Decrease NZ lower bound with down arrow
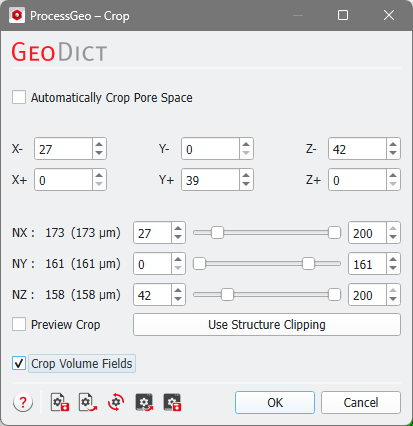The width and height of the screenshot is (413, 426). pyautogui.click(x=178, y=299)
